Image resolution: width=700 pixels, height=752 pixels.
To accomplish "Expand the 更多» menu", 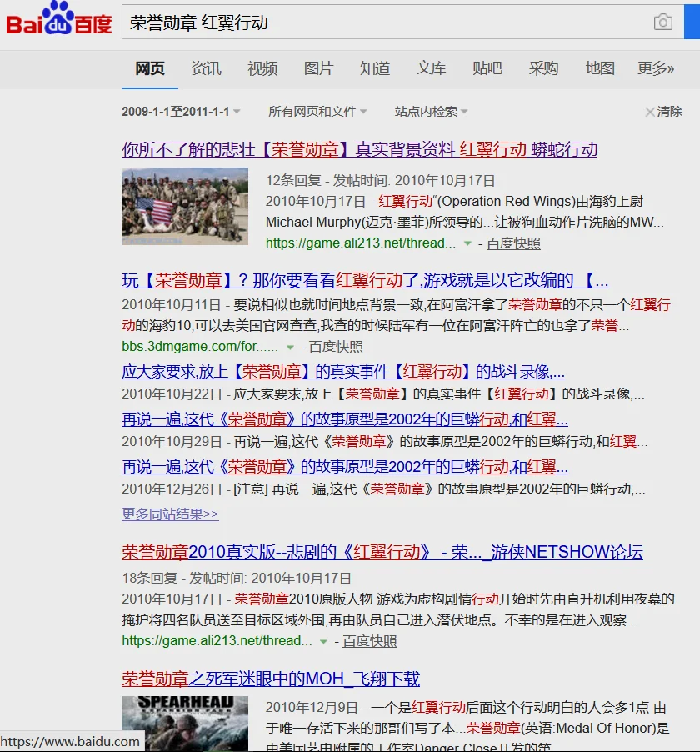I will tap(656, 68).
